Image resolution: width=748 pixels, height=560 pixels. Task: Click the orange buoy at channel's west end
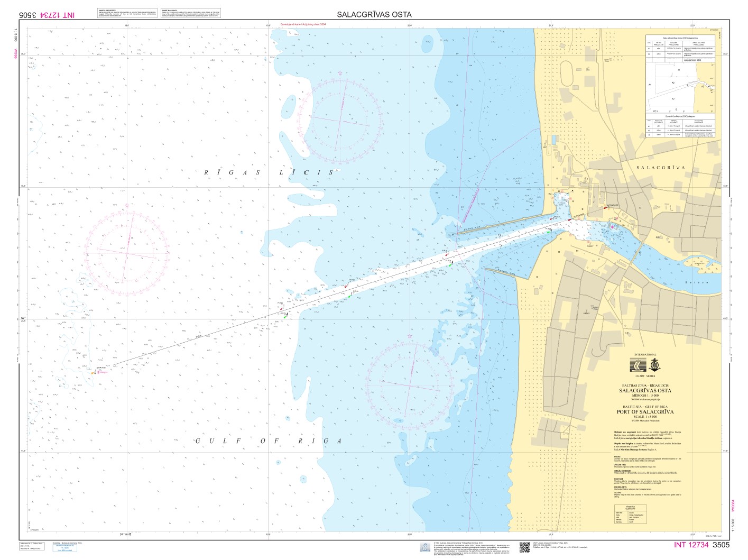pyautogui.click(x=93, y=373)
